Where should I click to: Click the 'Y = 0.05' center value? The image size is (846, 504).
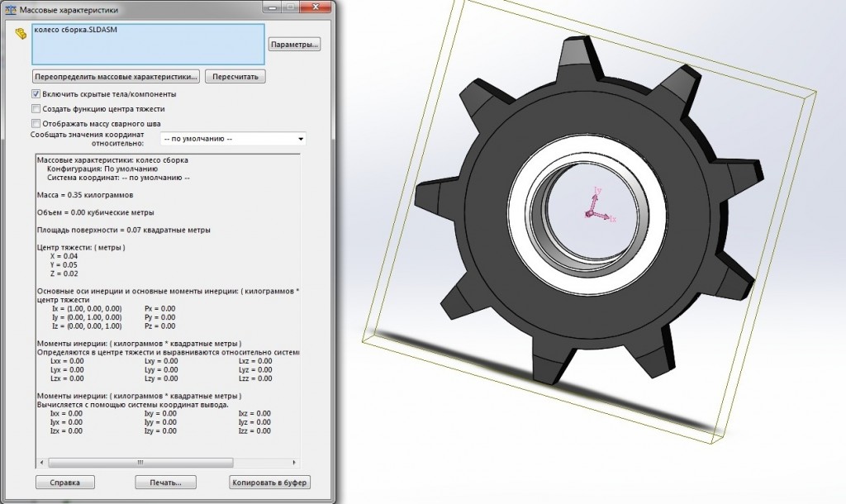64,265
